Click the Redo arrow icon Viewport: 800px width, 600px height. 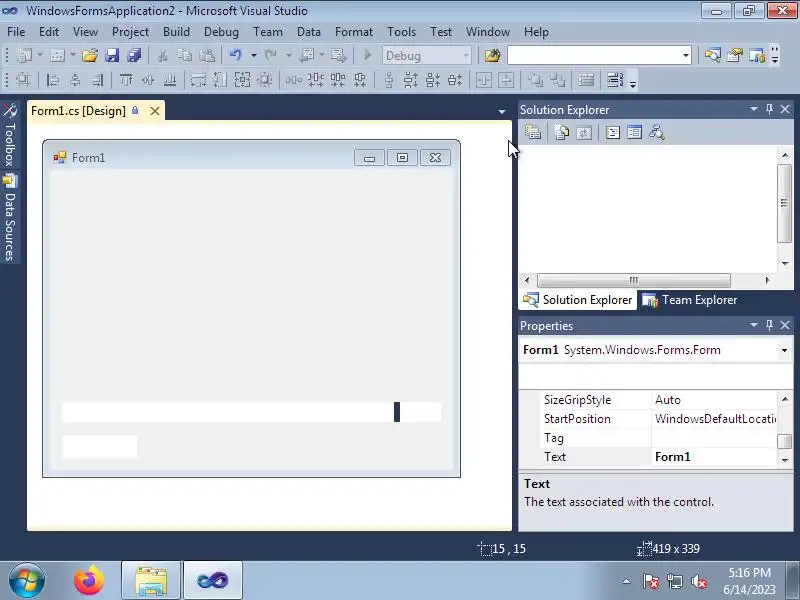pos(270,55)
